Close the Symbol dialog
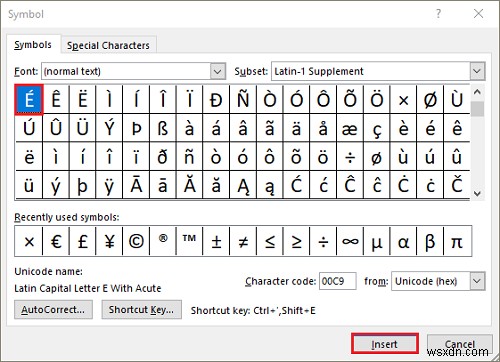The image size is (500, 362). pyautogui.click(x=478, y=14)
